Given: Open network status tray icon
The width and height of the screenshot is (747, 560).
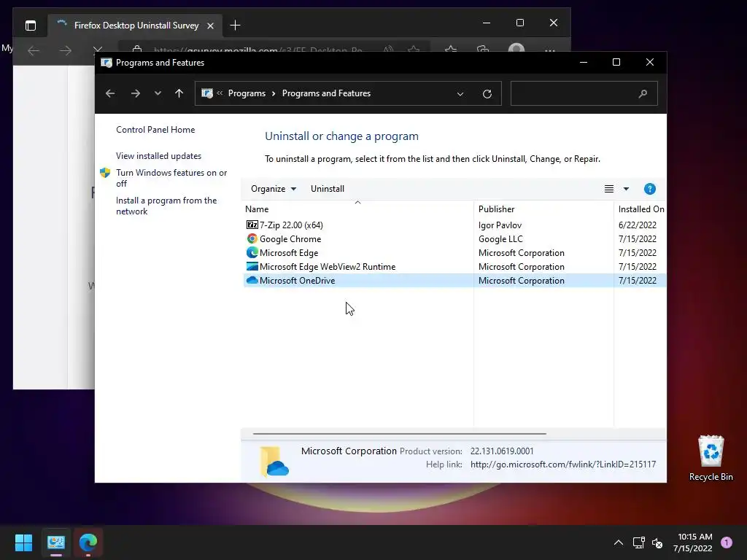Looking at the screenshot, I should click(x=638, y=542).
